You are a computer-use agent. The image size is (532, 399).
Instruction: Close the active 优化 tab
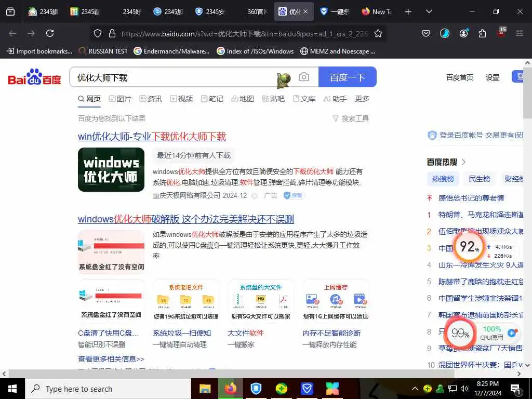305,11
